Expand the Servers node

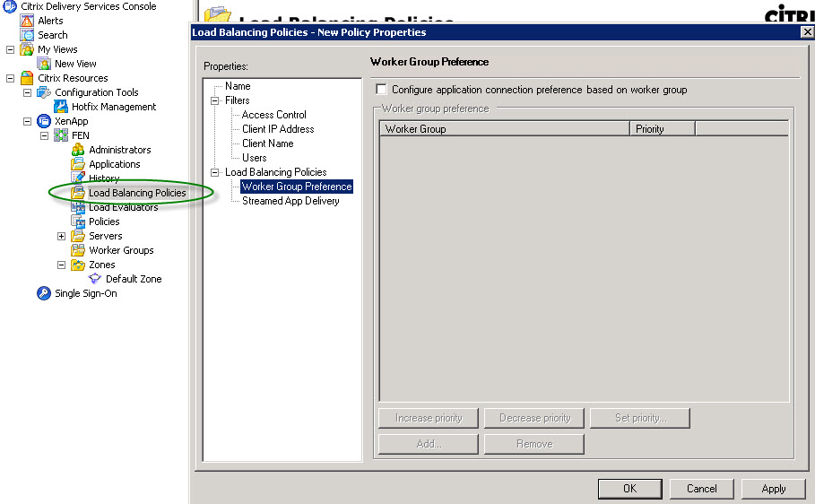click(61, 236)
